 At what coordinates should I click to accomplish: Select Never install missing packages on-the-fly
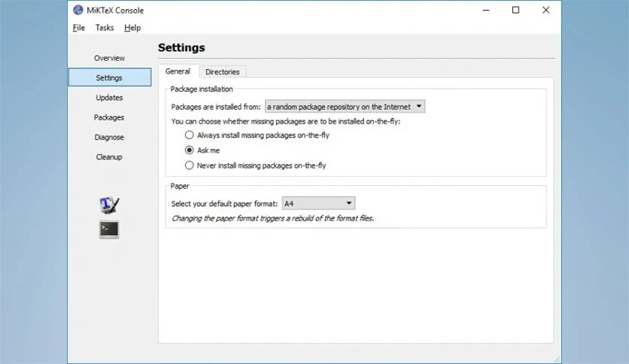click(255, 165)
